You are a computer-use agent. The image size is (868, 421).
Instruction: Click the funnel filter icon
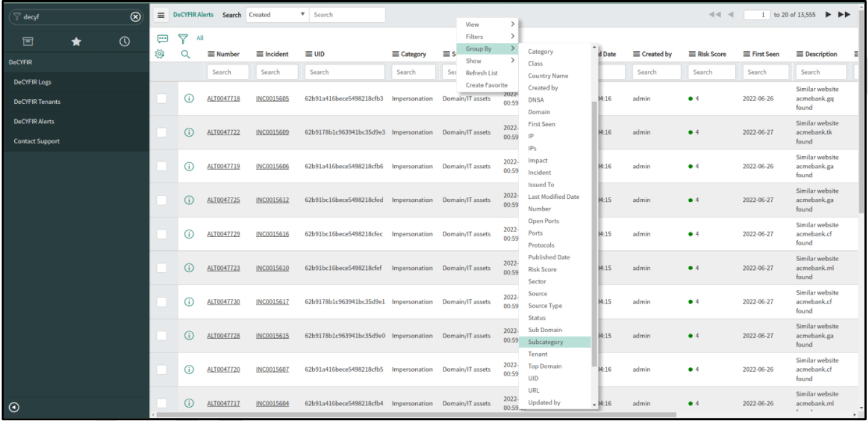click(183, 38)
